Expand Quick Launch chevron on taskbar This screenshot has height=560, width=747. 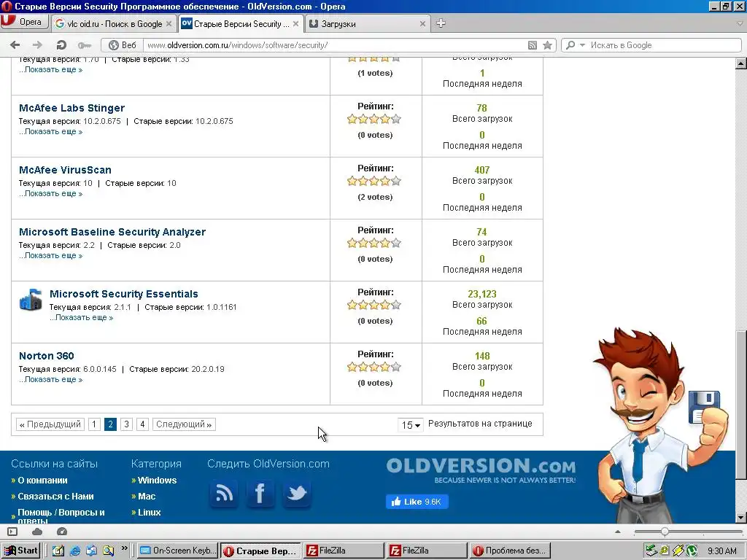pos(124,548)
